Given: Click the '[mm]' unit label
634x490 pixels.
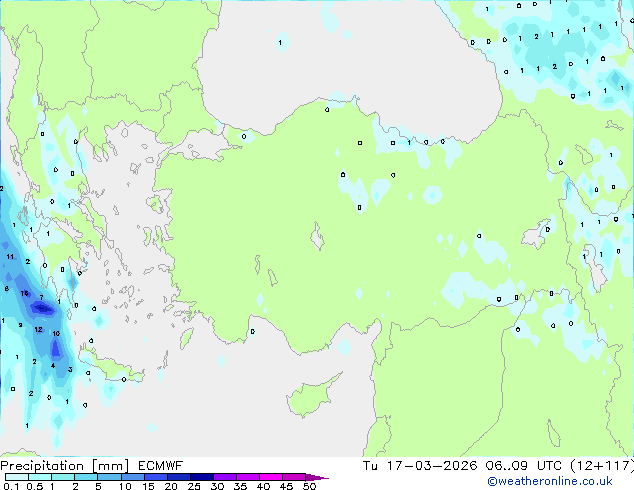Looking at the screenshot, I should tap(110, 466).
